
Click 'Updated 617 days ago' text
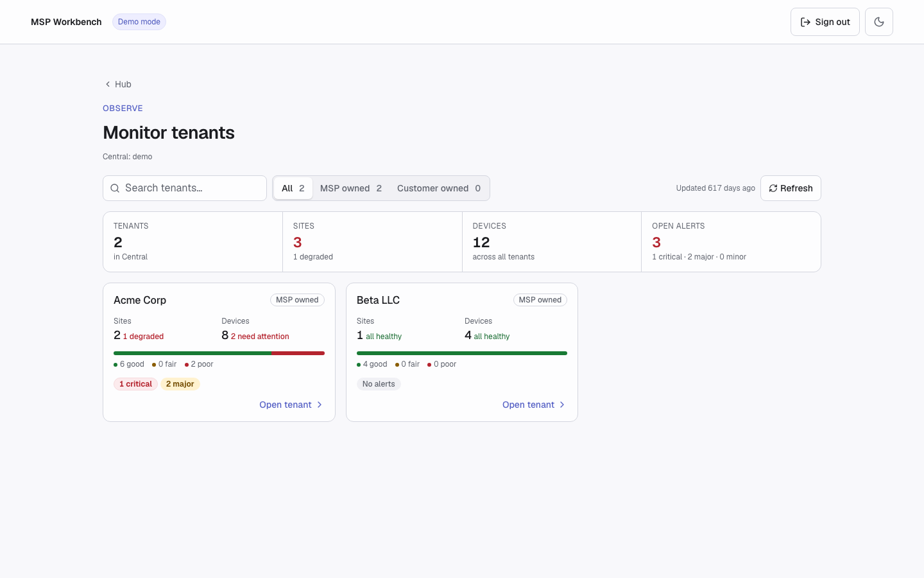pyautogui.click(x=715, y=188)
